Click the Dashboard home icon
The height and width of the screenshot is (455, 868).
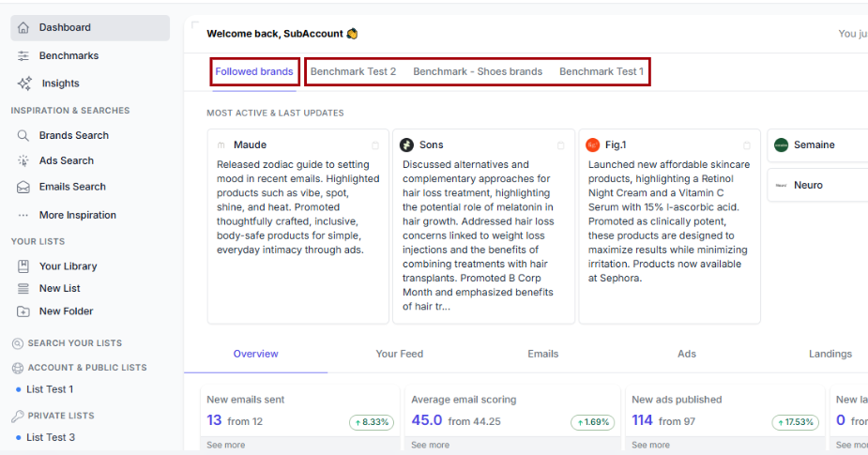point(23,28)
